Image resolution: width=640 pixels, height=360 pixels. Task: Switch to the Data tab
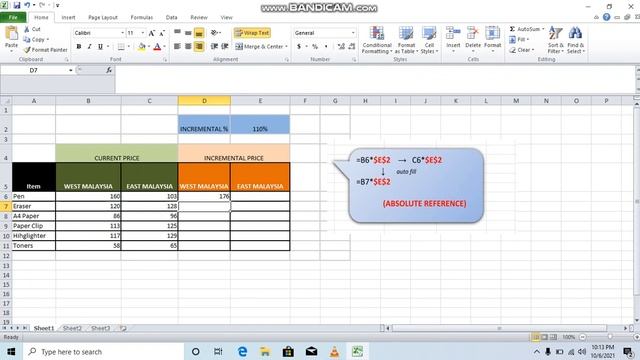click(x=171, y=18)
